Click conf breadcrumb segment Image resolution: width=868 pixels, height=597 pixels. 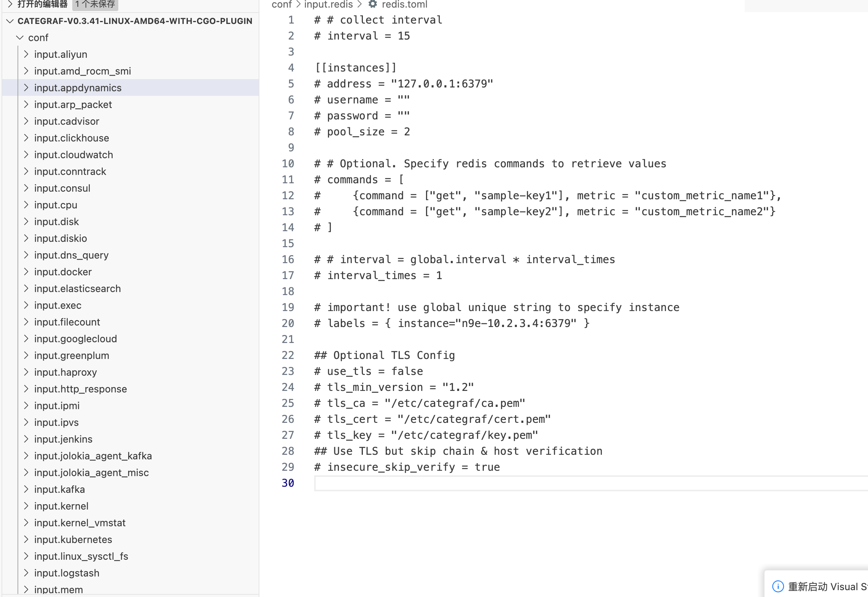(x=281, y=5)
